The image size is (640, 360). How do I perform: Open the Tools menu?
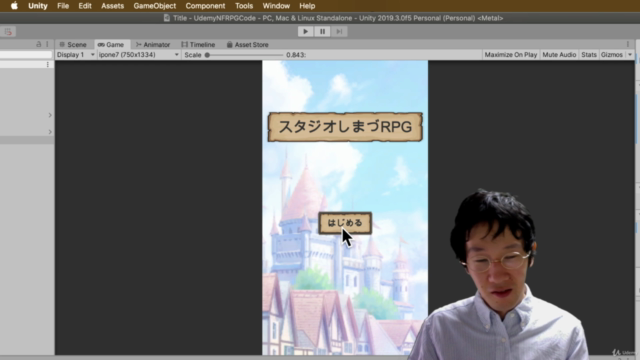click(x=244, y=6)
